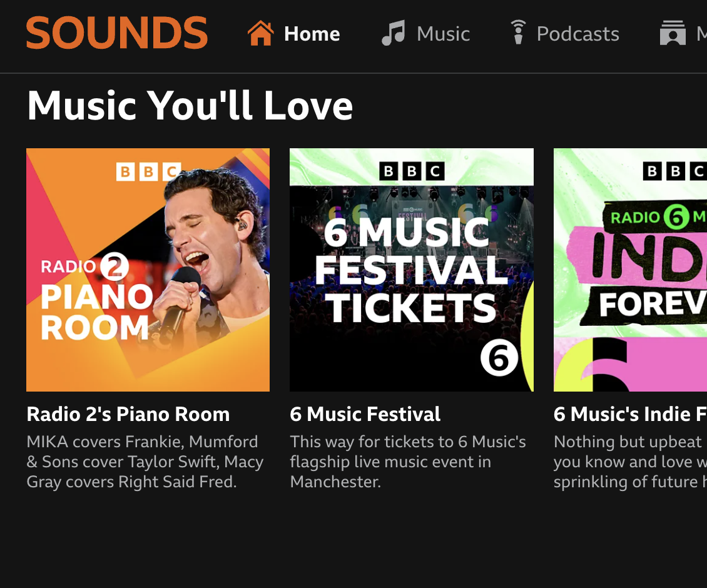Click the orange SOUNDS logo
This screenshot has height=588, width=707.
(x=117, y=33)
